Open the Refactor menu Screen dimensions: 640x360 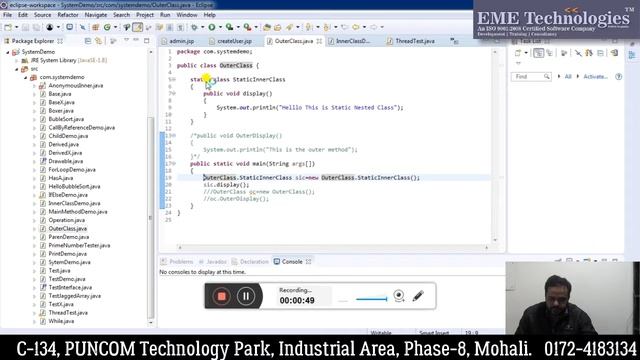click(x=68, y=15)
